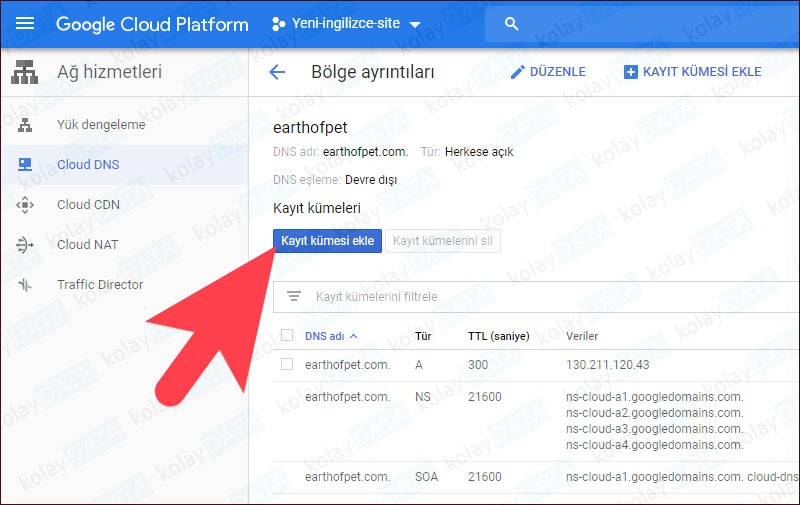Click the Cloud DNS monitor icon

25,165
